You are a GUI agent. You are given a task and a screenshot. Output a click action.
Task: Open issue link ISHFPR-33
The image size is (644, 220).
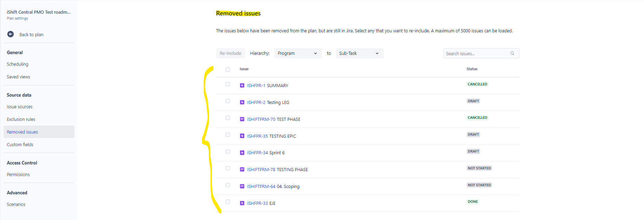pyautogui.click(x=257, y=203)
